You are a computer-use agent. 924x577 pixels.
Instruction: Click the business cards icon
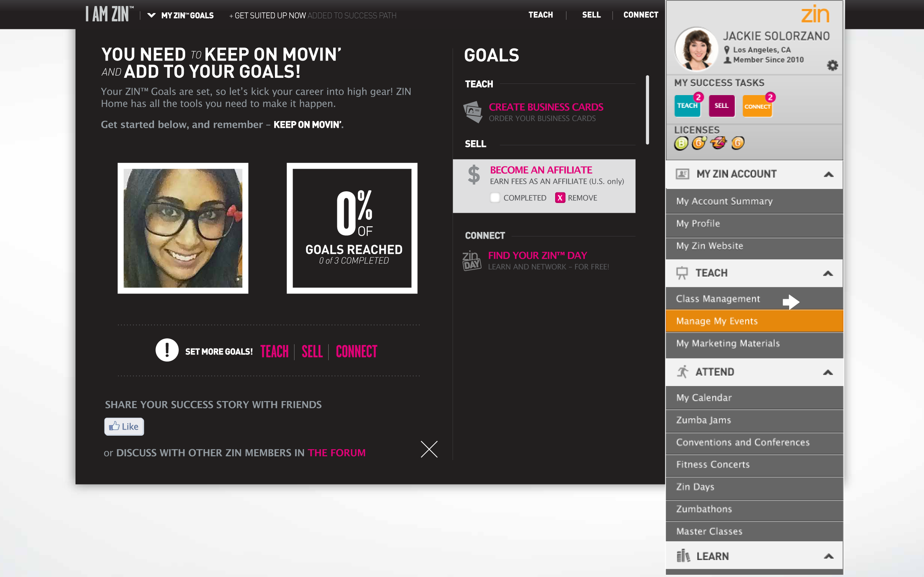(473, 112)
